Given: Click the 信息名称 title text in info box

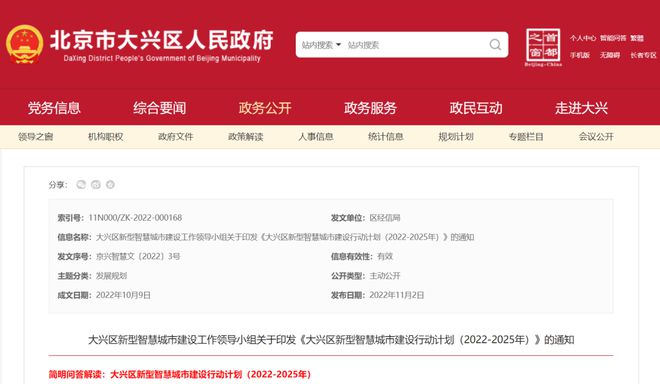Looking at the screenshot, I should pyautogui.click(x=285, y=237).
